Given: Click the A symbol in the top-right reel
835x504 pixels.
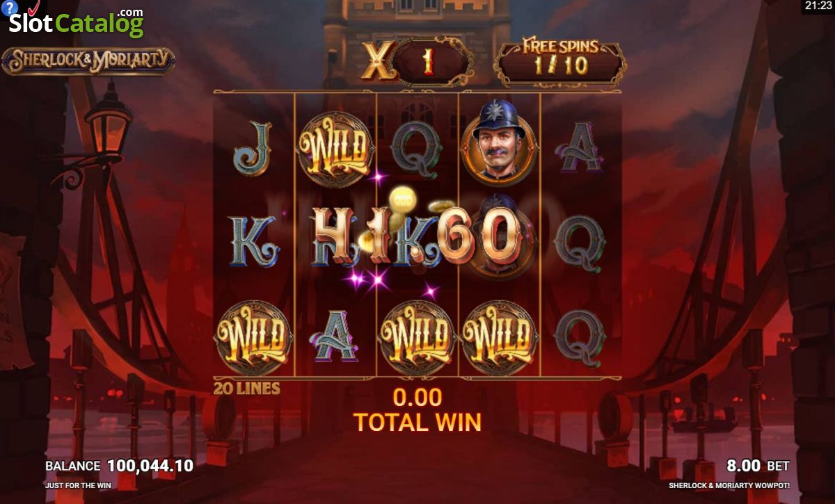Looking at the screenshot, I should point(580,149).
